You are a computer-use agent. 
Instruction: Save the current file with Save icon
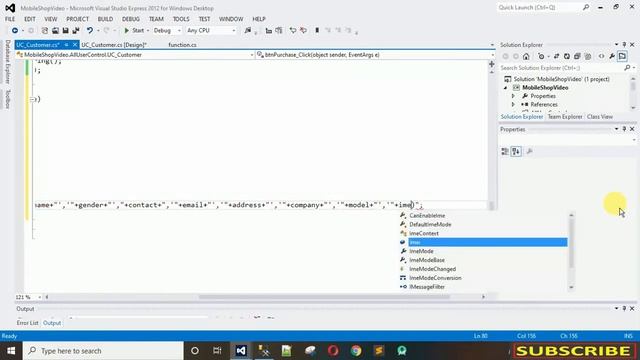point(65,31)
